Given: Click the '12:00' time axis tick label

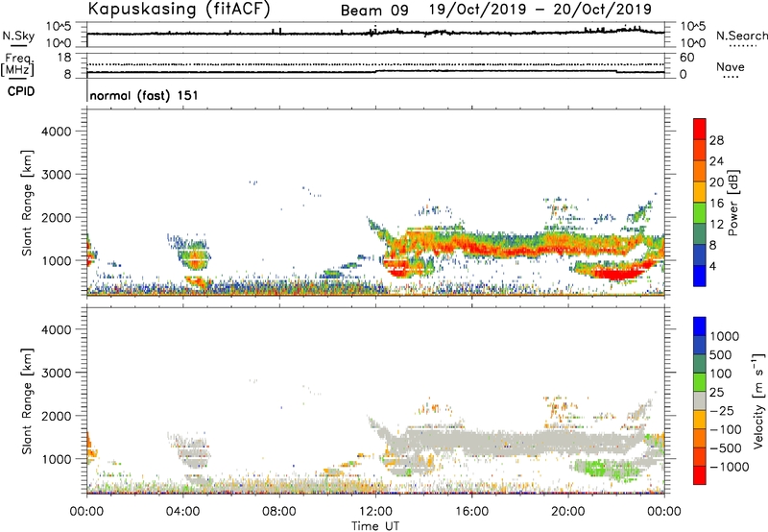Looking at the screenshot, I should click(375, 512).
